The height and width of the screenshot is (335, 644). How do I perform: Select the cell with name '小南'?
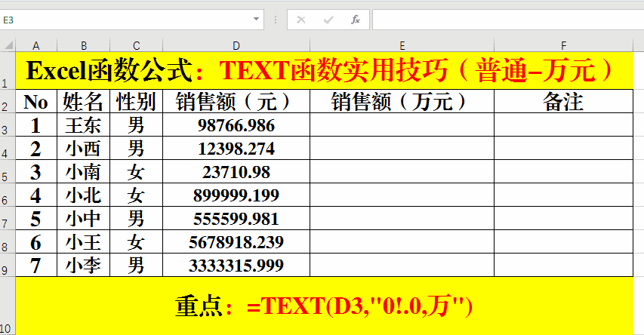click(83, 171)
